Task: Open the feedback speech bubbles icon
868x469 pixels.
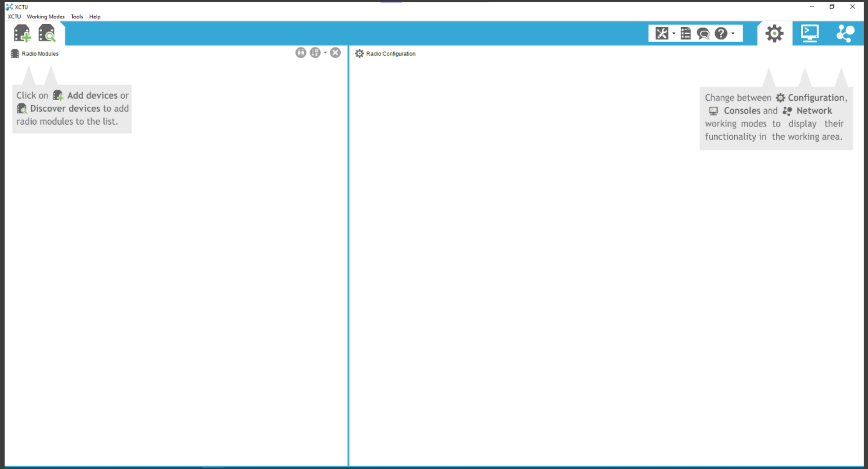Action: point(703,33)
